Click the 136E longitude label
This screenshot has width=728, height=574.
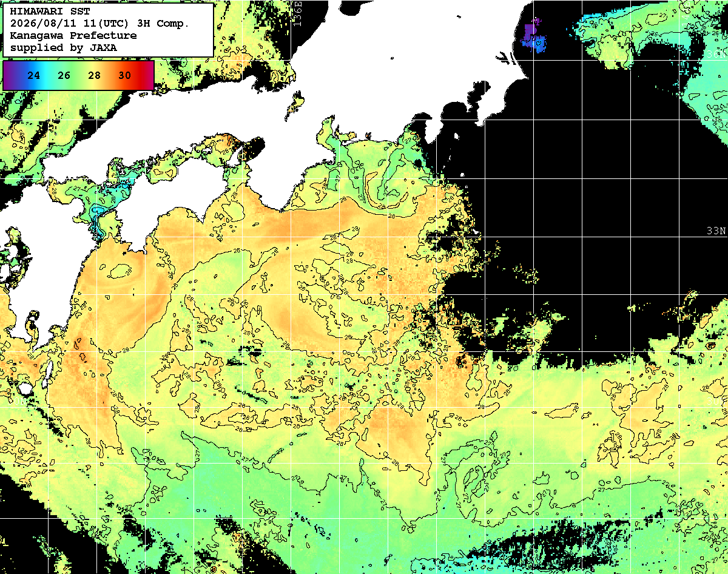[x=297, y=13]
